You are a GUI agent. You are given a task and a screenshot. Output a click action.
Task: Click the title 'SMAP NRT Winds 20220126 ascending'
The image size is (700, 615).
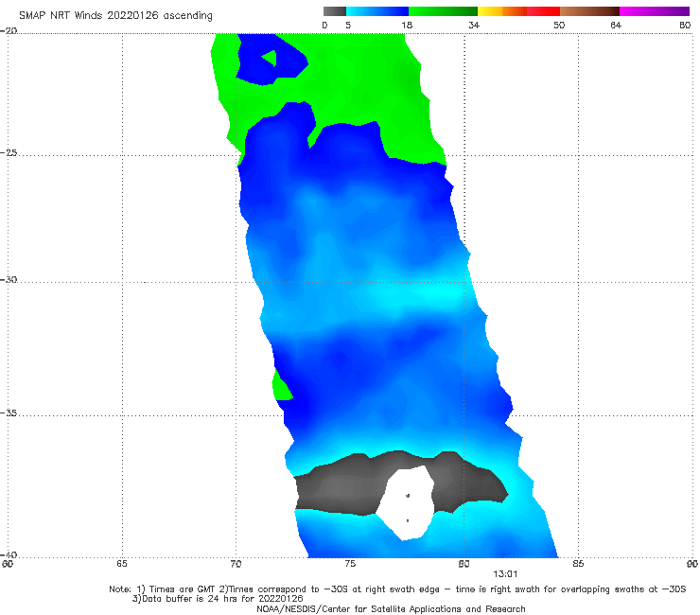pos(115,15)
